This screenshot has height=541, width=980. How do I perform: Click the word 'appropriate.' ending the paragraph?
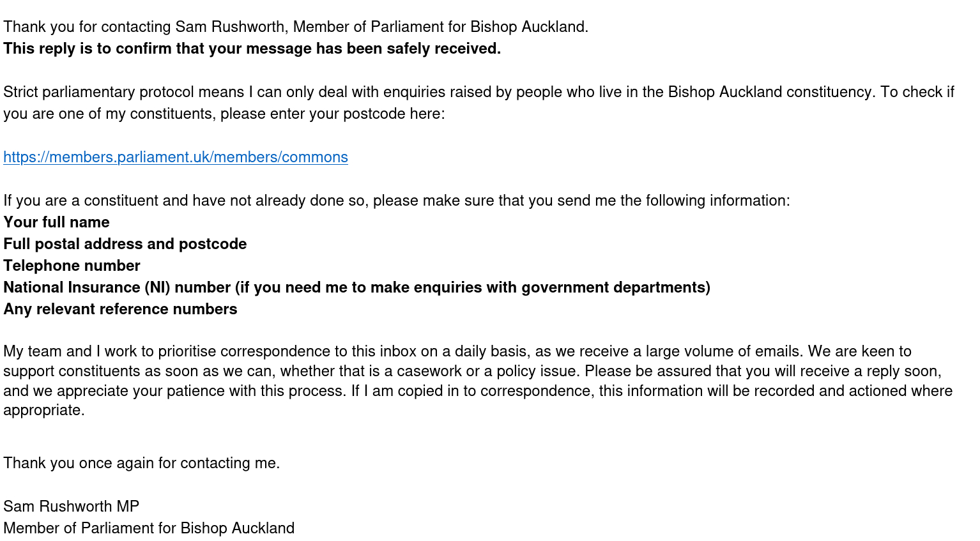(x=44, y=410)
